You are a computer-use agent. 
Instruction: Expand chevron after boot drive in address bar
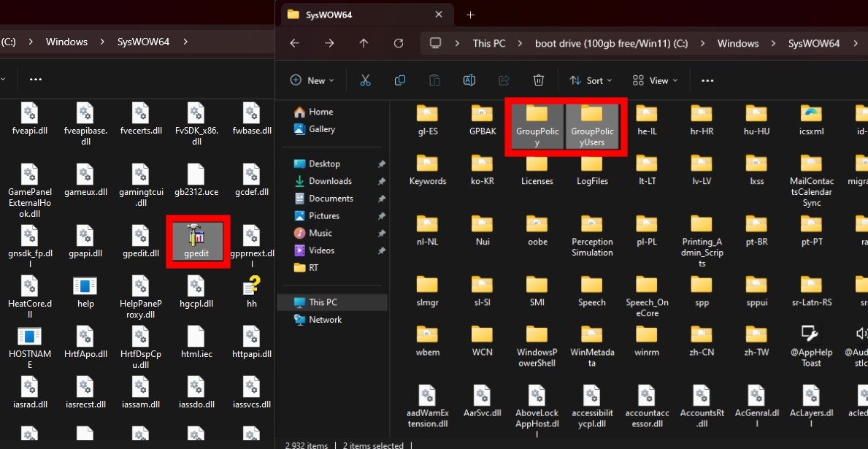click(702, 43)
